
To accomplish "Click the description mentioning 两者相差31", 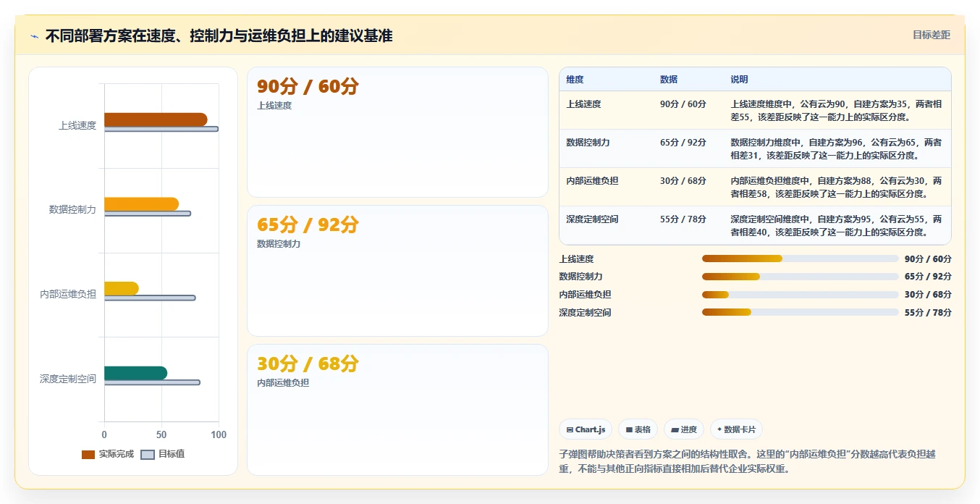I will coord(836,149).
